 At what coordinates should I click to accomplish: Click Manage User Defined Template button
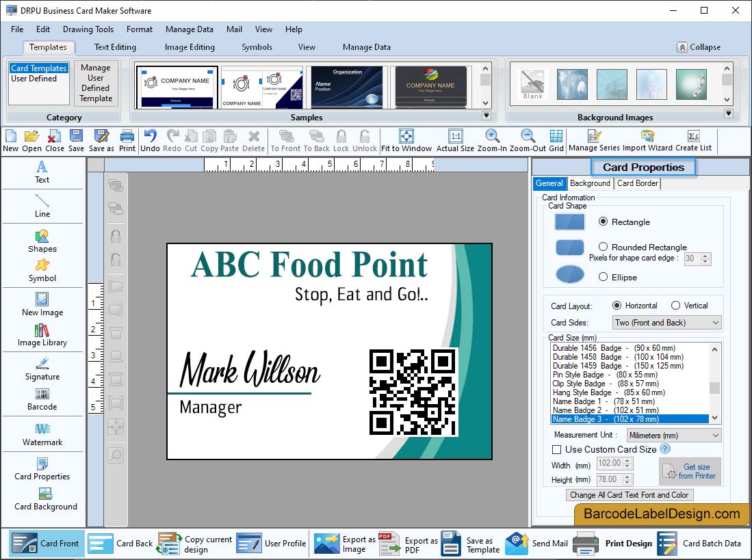(96, 83)
